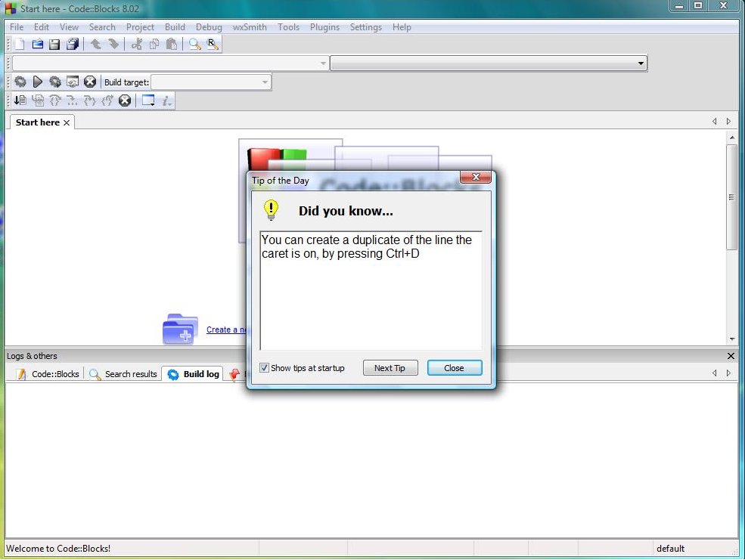Click the Cut scissors icon

[137, 44]
